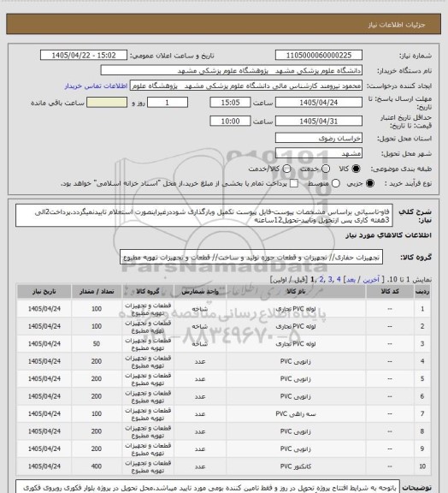448x493 pixels.
Task: Click the buyer organization name field
Action: tap(231, 70)
